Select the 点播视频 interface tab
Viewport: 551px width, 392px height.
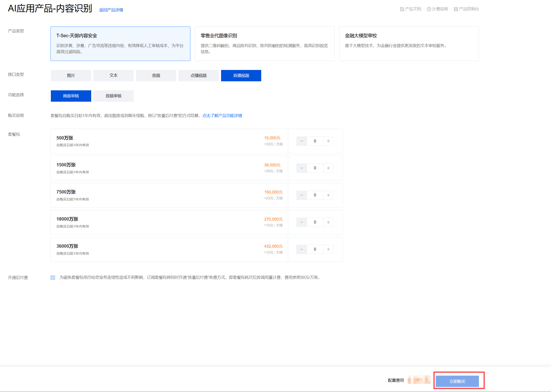pos(198,76)
